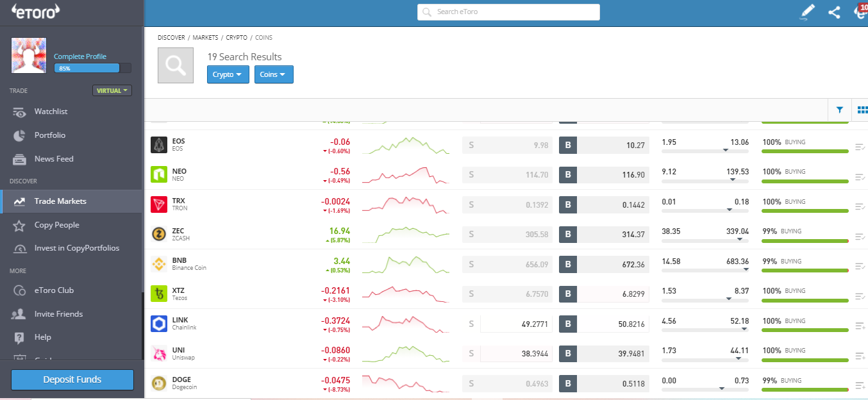The width and height of the screenshot is (868, 400).
Task: Click the ZCASH coin logo
Action: 159,234
